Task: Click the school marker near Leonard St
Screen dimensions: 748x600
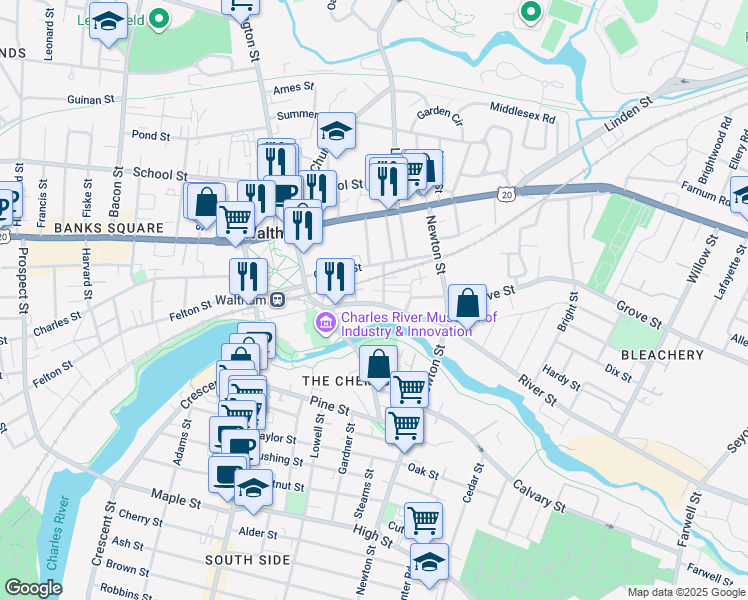Action: [108, 24]
